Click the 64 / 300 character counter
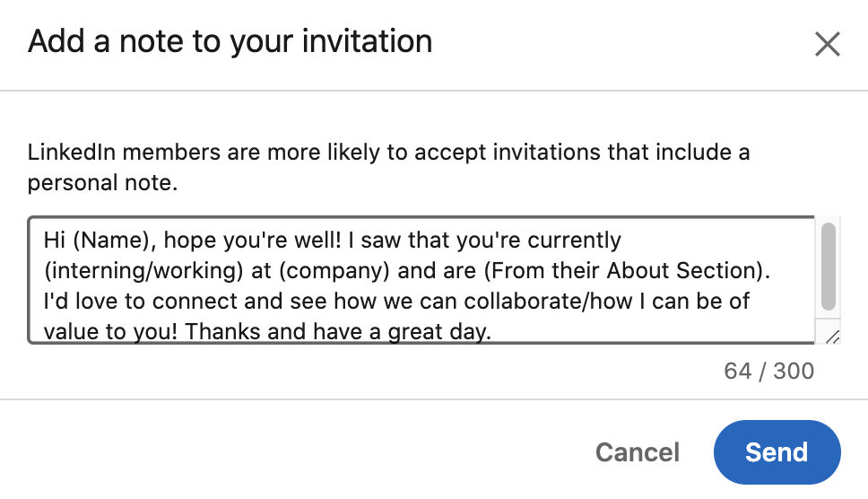This screenshot has height=499, width=868. click(768, 371)
